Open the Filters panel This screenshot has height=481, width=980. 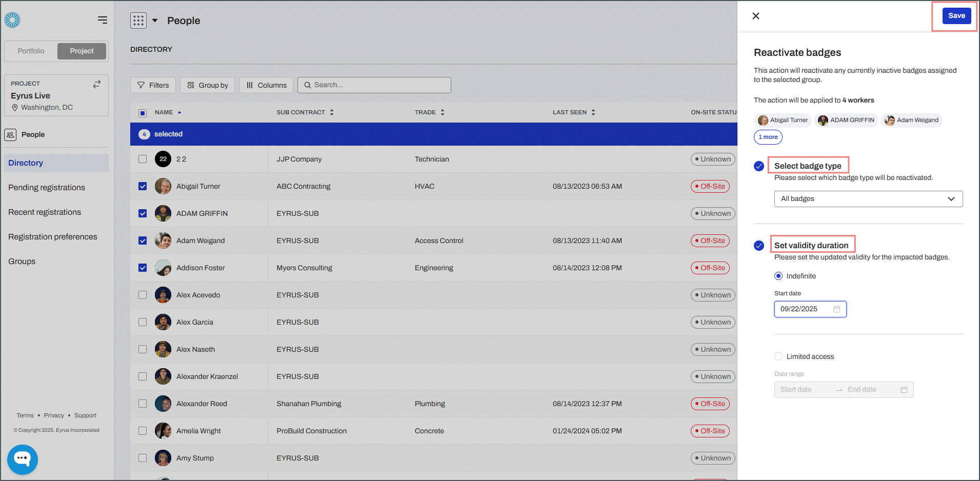click(153, 85)
